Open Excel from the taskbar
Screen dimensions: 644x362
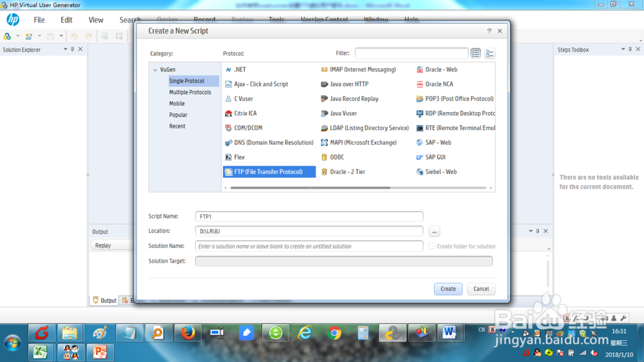pyautogui.click(x=40, y=352)
